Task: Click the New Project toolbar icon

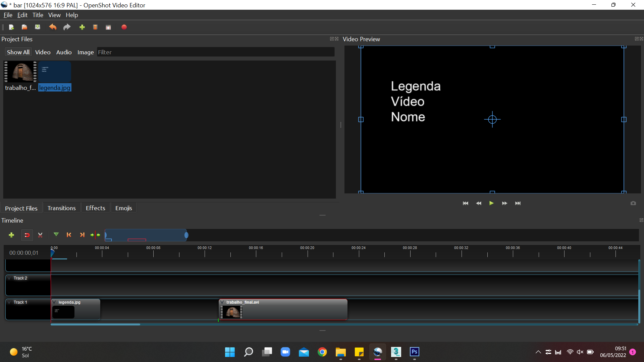Action: 11,27
